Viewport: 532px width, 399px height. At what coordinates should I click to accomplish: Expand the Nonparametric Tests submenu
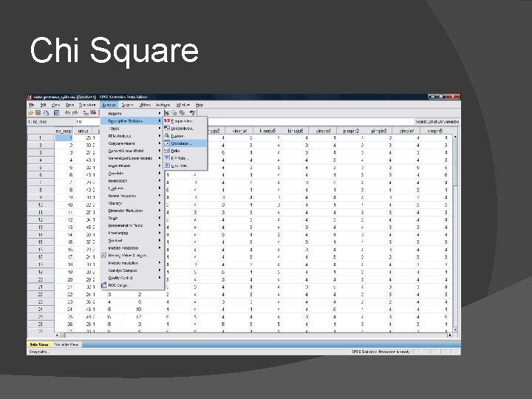click(132, 225)
